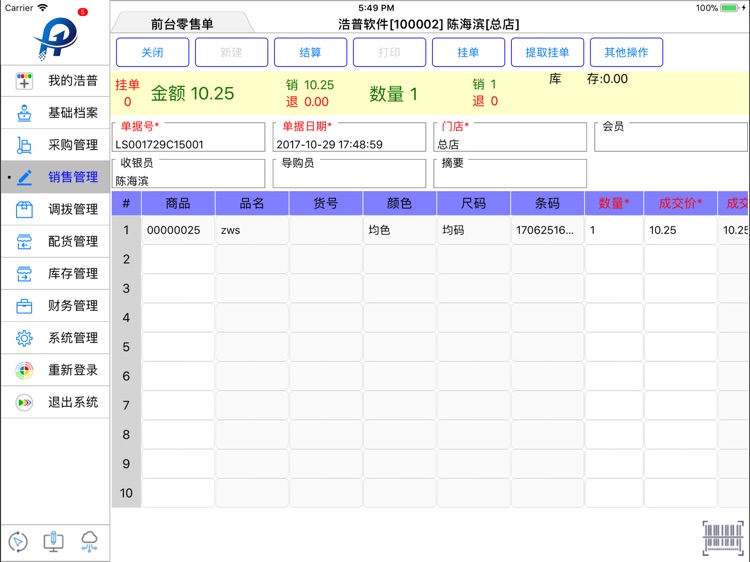Click the 品名 column header
This screenshot has height=562, width=750.
pos(252,203)
